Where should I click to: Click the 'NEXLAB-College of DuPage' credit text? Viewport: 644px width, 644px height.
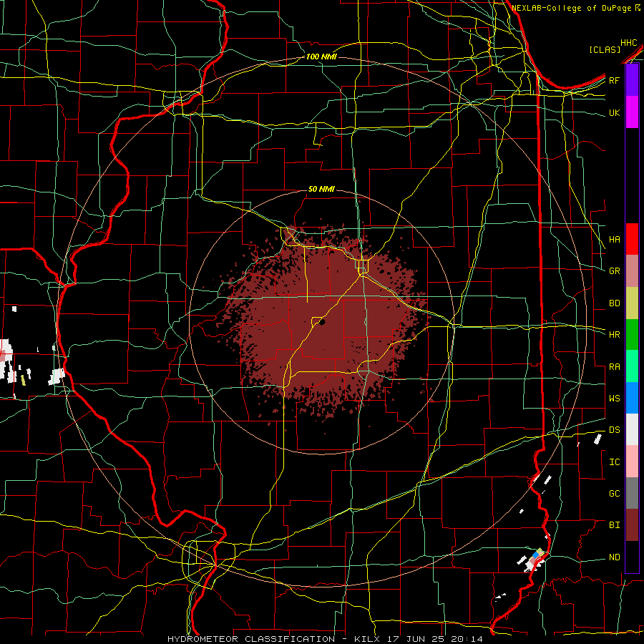click(572, 8)
